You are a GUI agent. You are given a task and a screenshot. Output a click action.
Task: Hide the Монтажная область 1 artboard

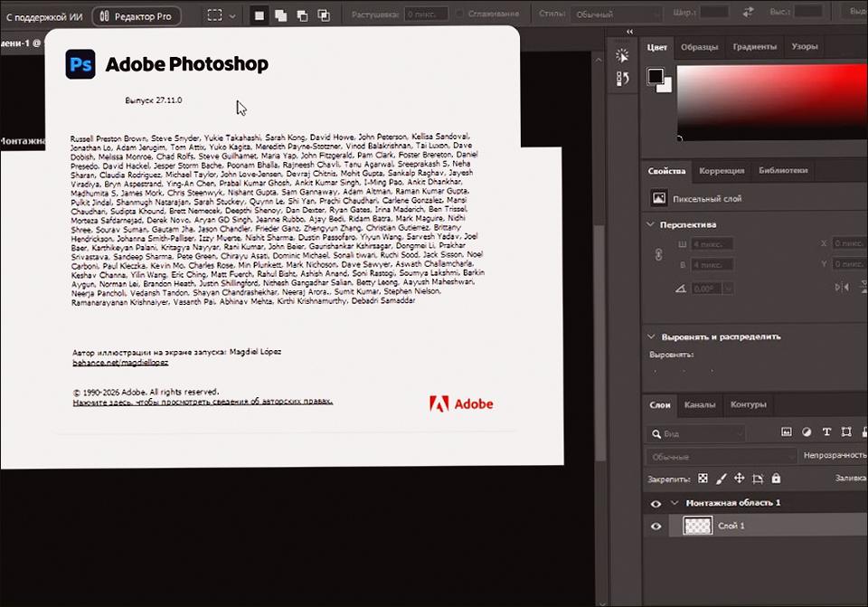click(656, 504)
